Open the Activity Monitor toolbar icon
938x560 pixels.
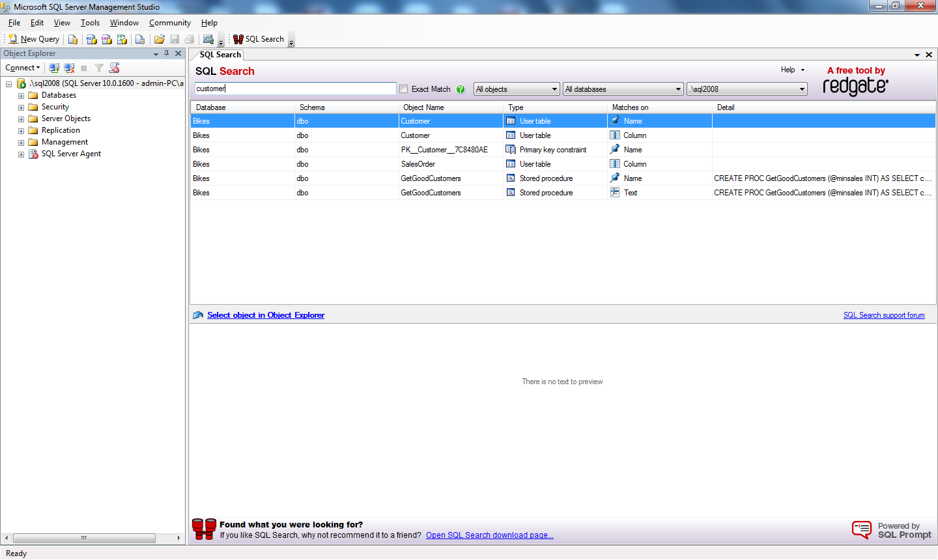(208, 39)
